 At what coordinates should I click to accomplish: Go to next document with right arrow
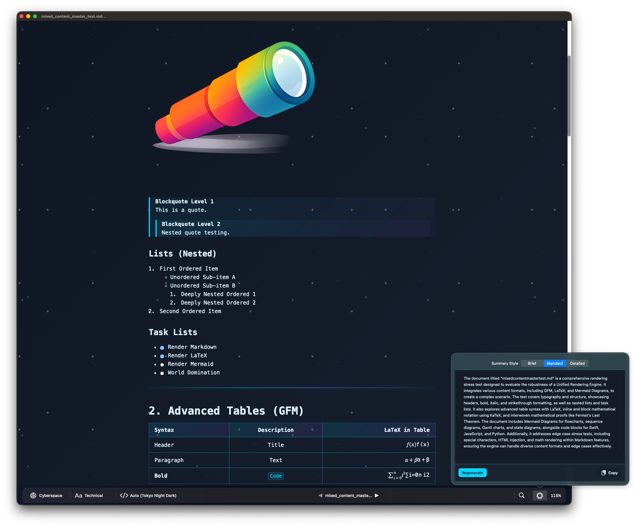pyautogui.click(x=377, y=496)
